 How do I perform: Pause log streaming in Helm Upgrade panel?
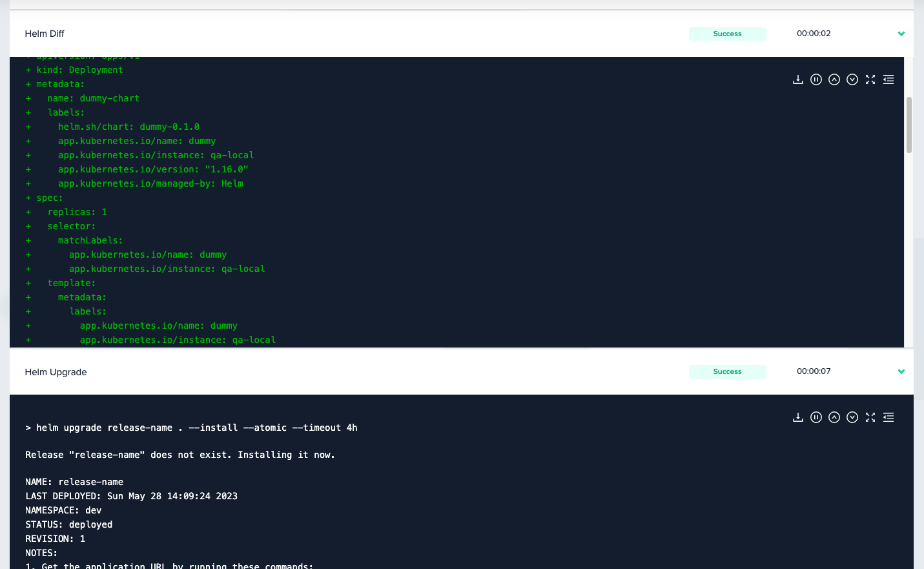point(816,417)
